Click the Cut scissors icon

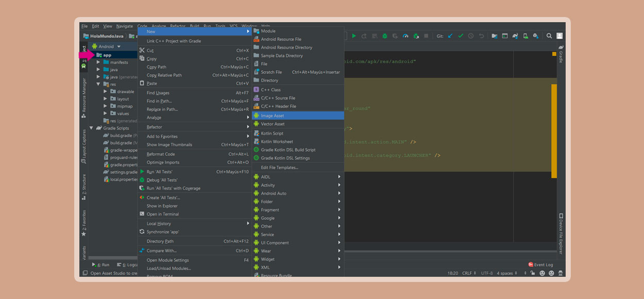pos(142,51)
